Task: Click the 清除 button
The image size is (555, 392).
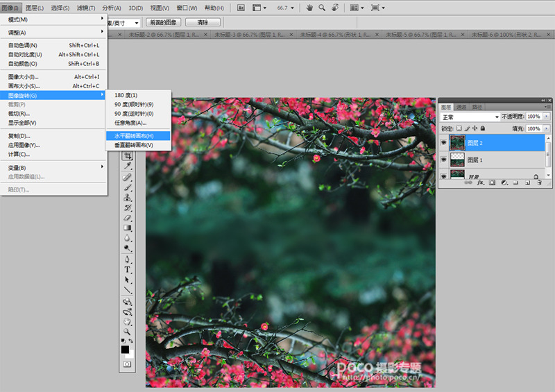Action: click(x=203, y=22)
